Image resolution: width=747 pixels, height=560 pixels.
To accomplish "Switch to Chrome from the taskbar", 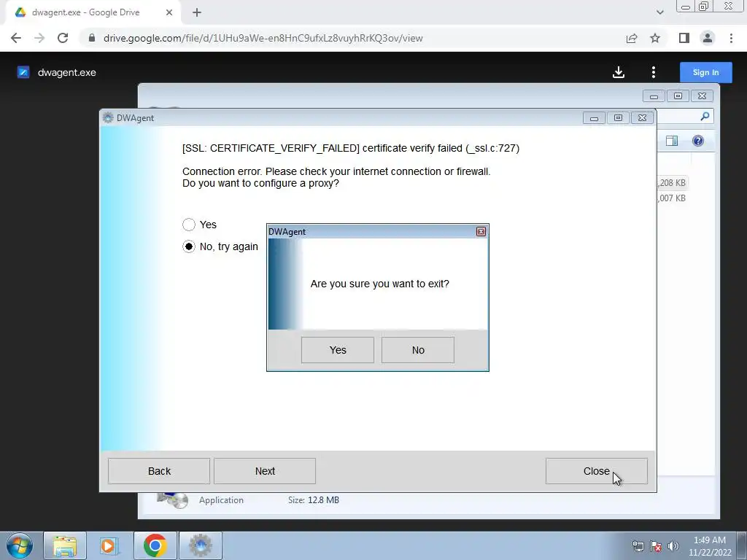I will pyautogui.click(x=155, y=545).
